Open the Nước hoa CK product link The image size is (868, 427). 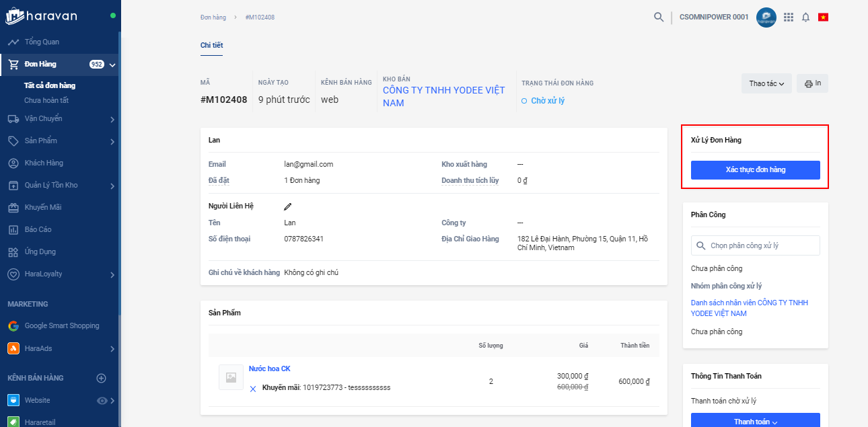coord(269,368)
